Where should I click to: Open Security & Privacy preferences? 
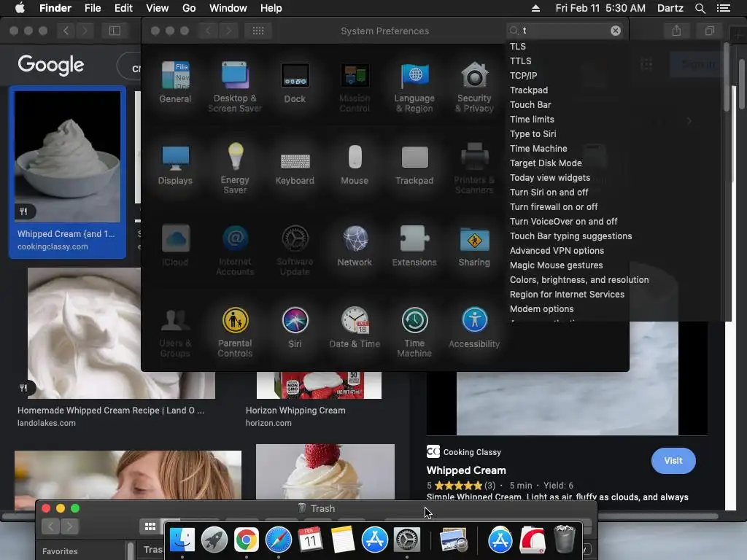[474, 87]
